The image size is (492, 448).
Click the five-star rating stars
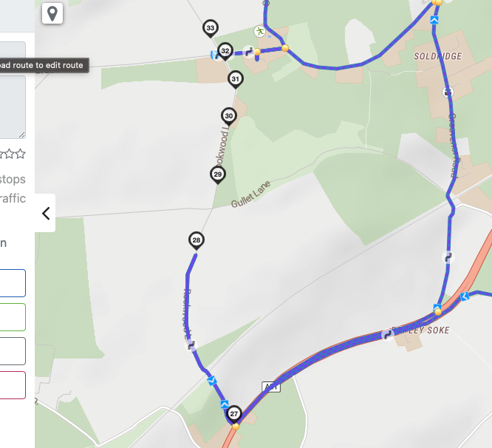pos(12,154)
